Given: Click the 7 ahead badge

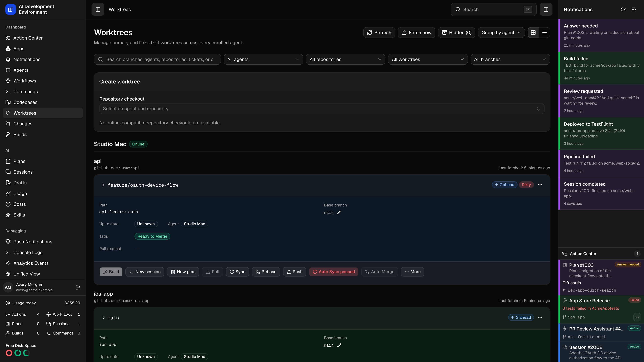Looking at the screenshot, I should [x=504, y=185].
